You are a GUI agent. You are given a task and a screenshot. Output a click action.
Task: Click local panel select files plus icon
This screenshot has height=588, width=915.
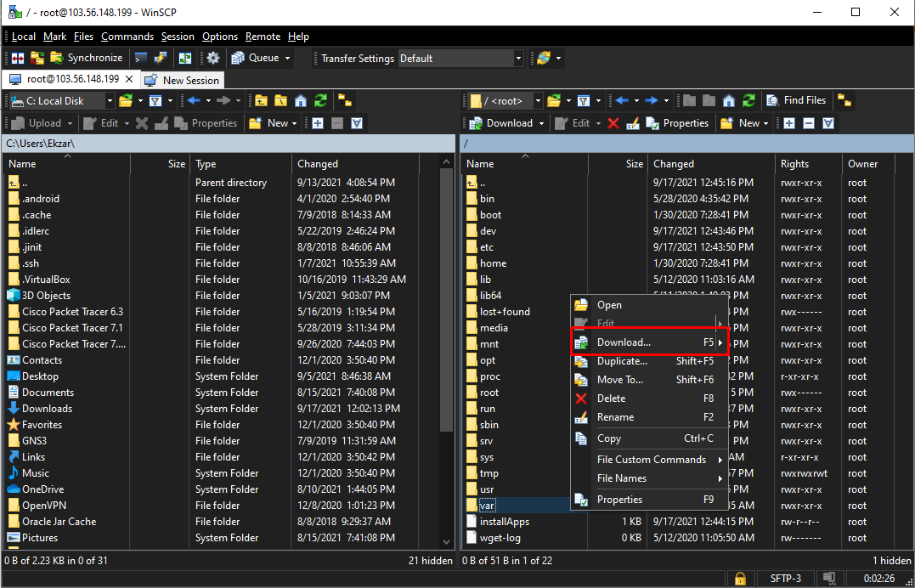pos(318,123)
